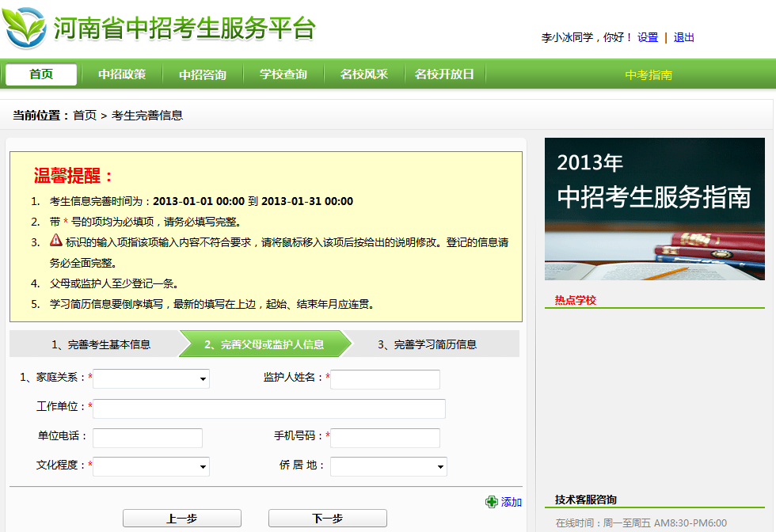Select 中招咨询 in the navigation bar
776x532 pixels.
[203, 74]
